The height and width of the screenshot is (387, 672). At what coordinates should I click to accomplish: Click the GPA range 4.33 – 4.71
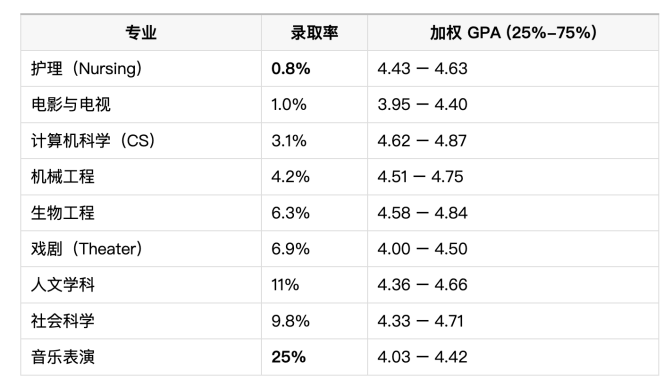[x=420, y=321]
